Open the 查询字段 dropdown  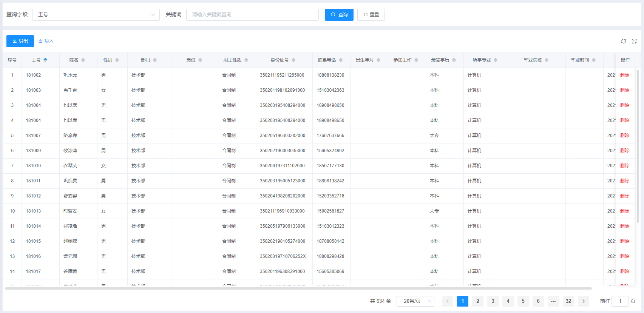96,15
